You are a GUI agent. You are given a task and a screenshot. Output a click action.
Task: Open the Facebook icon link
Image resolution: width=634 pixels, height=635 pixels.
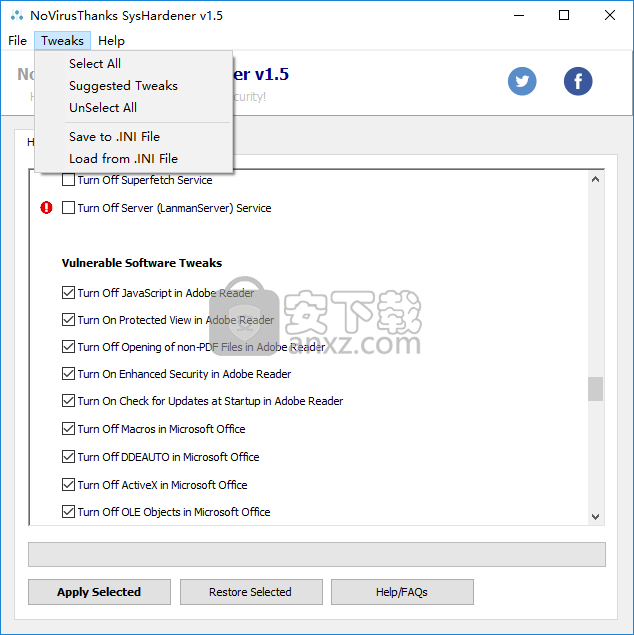click(578, 81)
